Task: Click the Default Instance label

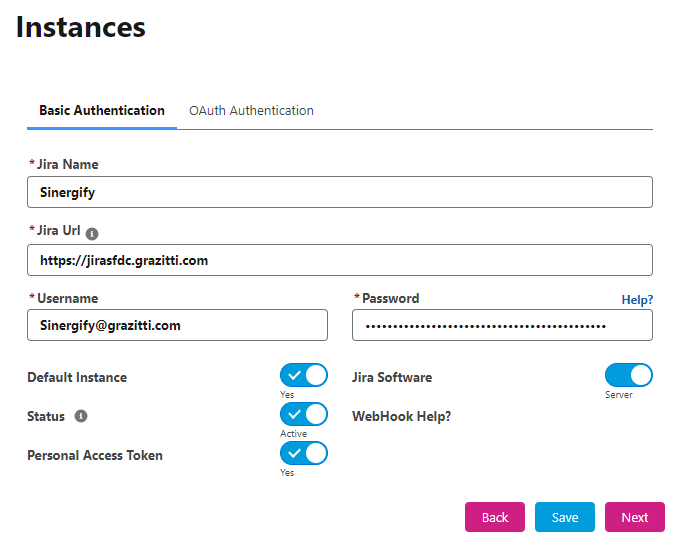Action: click(x=77, y=378)
